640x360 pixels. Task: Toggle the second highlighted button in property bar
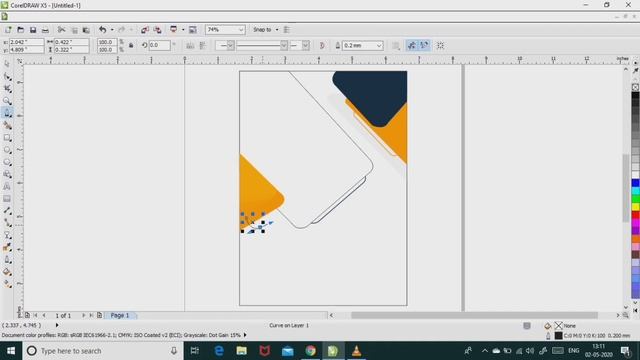[425, 46]
